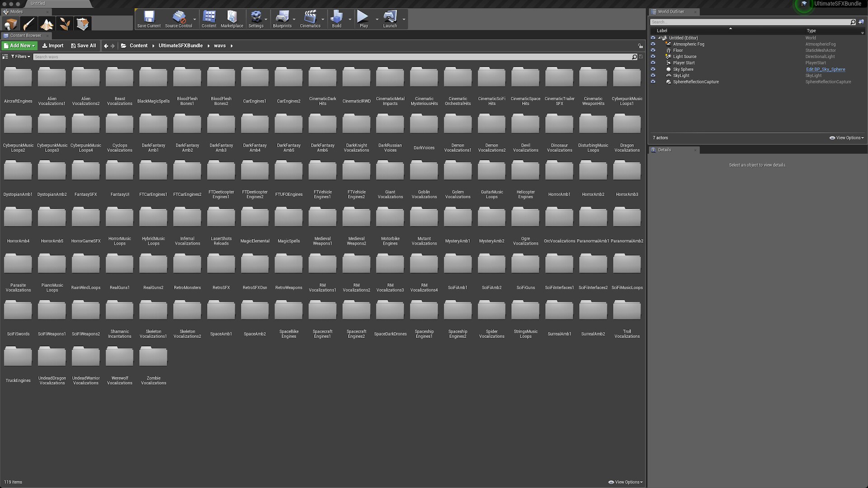Open the Filters dropdown in Content Browser

pyautogui.click(x=20, y=57)
